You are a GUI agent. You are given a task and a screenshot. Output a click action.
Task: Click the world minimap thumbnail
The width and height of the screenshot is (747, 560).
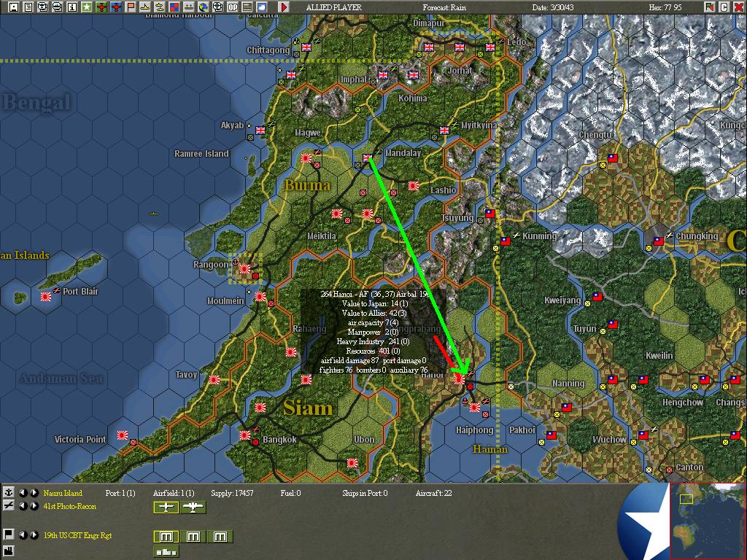pos(708,521)
